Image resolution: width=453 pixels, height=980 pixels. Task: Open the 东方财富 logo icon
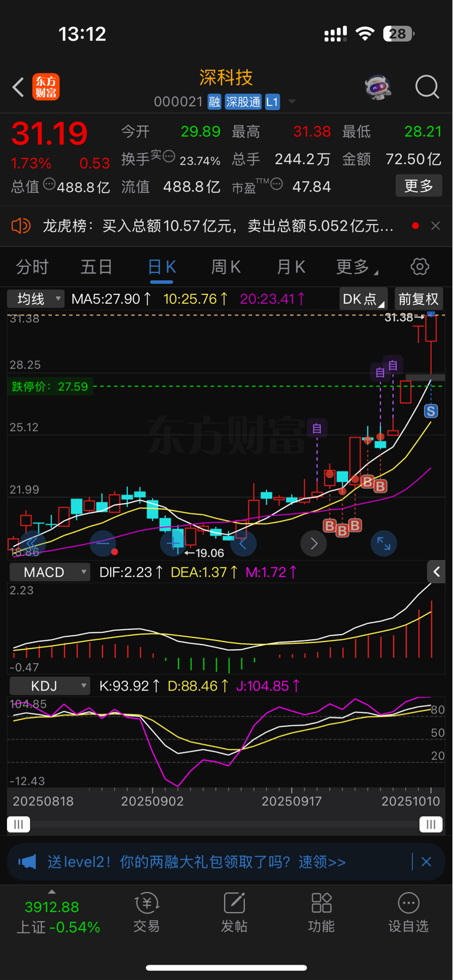pos(46,87)
